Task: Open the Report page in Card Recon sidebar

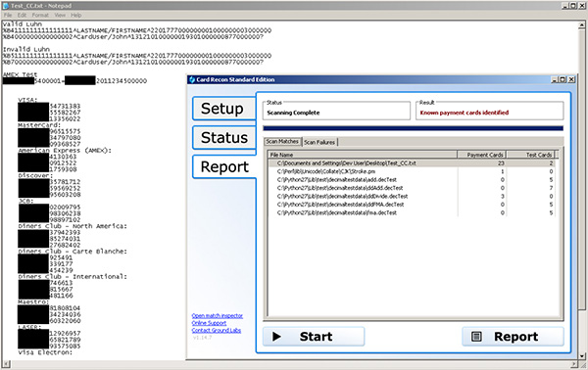Action: pos(223,166)
